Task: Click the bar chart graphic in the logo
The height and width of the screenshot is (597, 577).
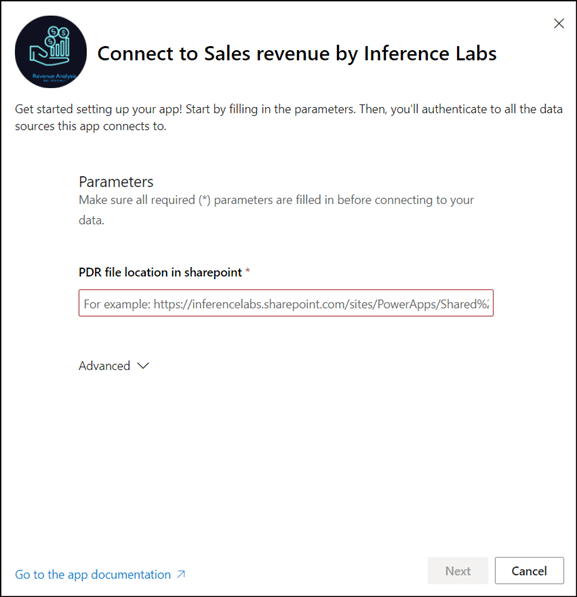Action: point(60,48)
